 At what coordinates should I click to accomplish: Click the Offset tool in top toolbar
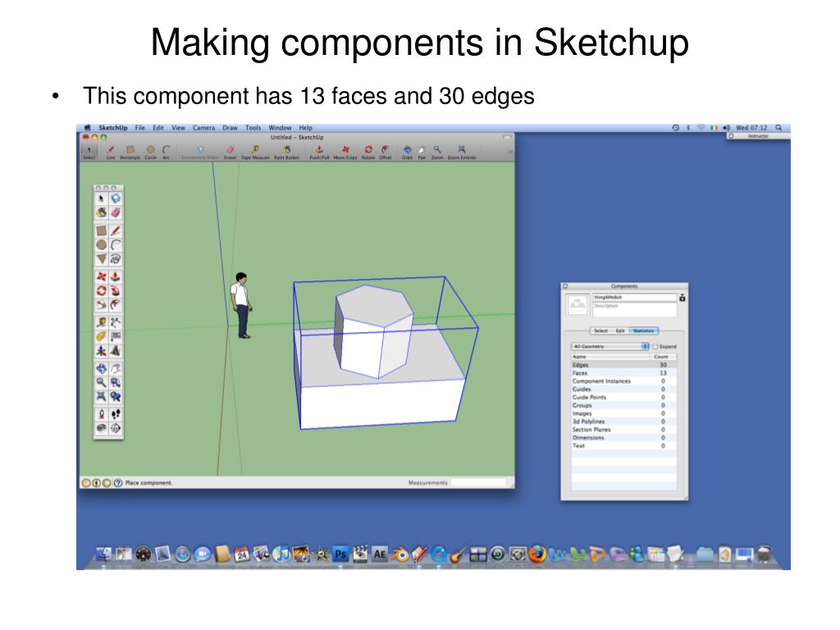pos(386,152)
